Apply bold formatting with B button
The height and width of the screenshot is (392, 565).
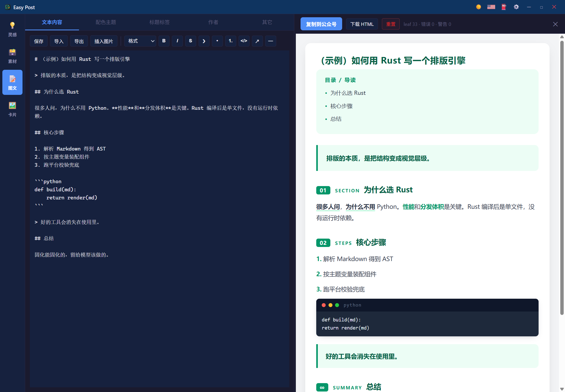click(x=164, y=41)
